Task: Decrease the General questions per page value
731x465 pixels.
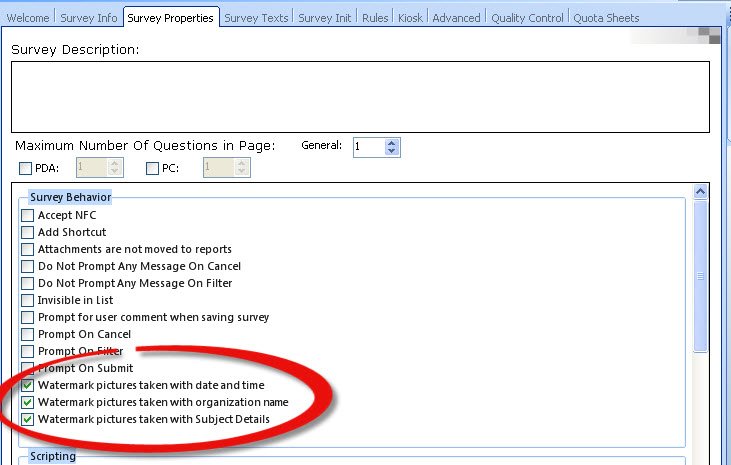Action: 392,151
